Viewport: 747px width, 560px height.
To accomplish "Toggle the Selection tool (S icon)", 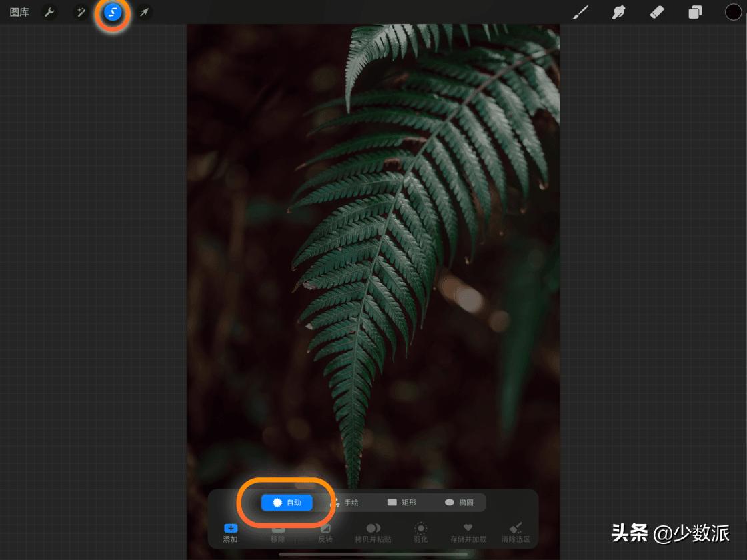I will coord(113,12).
